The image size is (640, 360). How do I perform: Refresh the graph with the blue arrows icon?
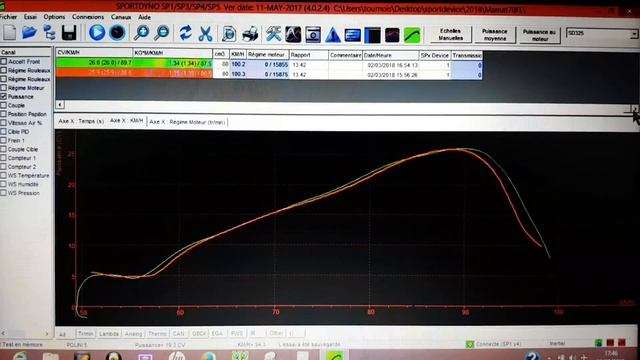[x=186, y=33]
